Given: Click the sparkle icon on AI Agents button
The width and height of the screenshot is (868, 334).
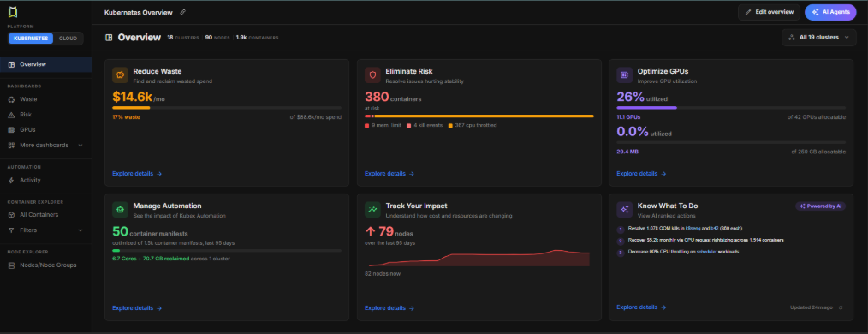Looking at the screenshot, I should (817, 12).
